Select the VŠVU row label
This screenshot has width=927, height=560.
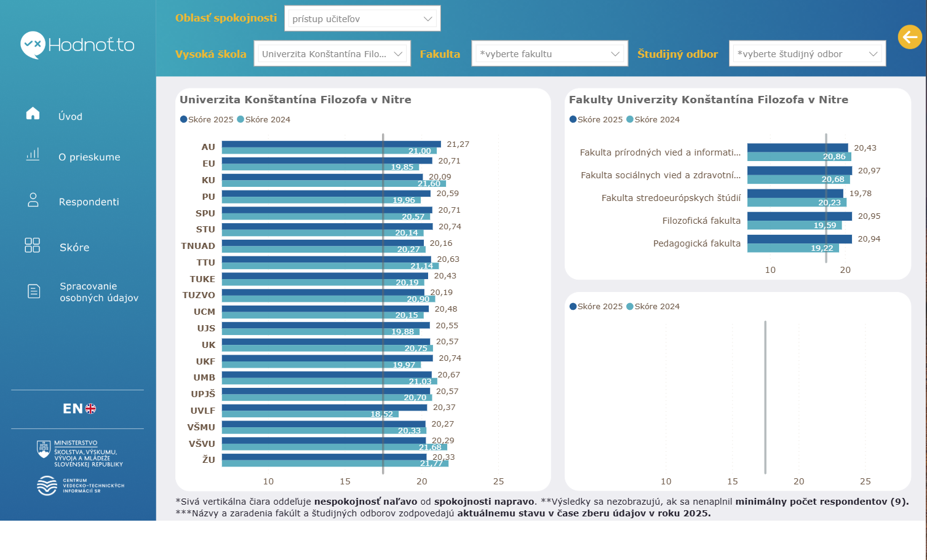pos(202,444)
